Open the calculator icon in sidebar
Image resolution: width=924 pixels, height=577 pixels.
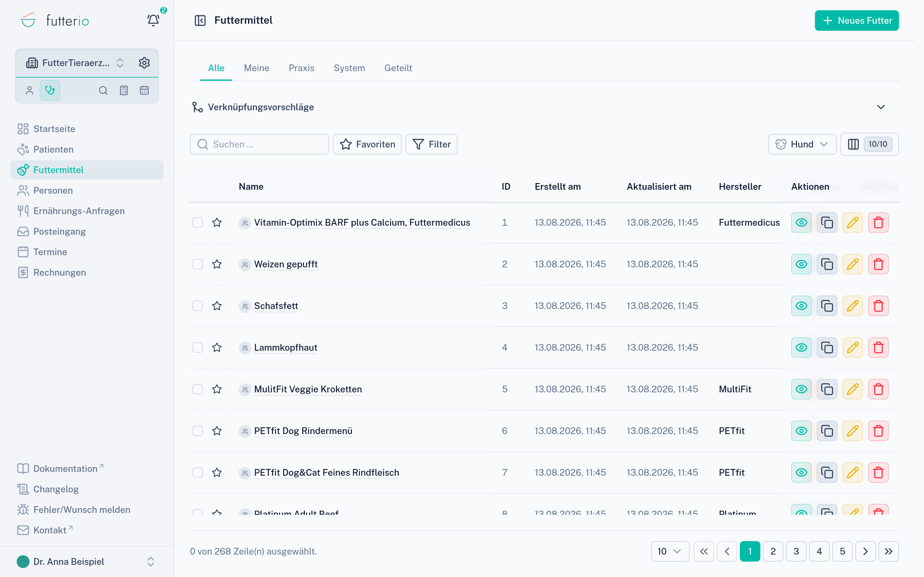(x=124, y=90)
